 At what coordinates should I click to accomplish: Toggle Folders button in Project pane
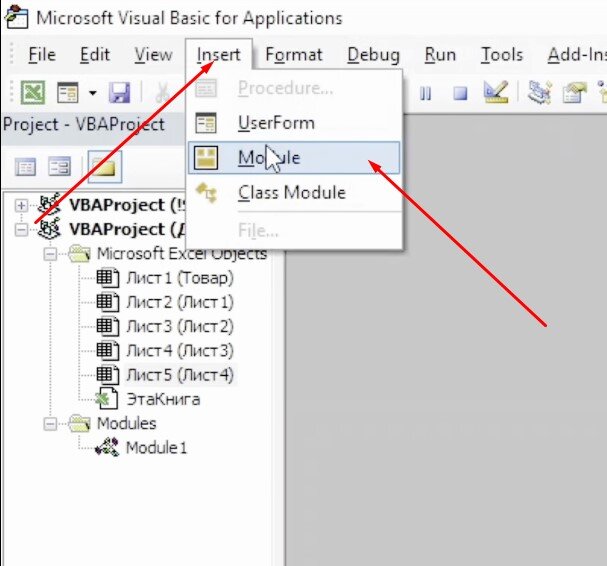(x=105, y=167)
